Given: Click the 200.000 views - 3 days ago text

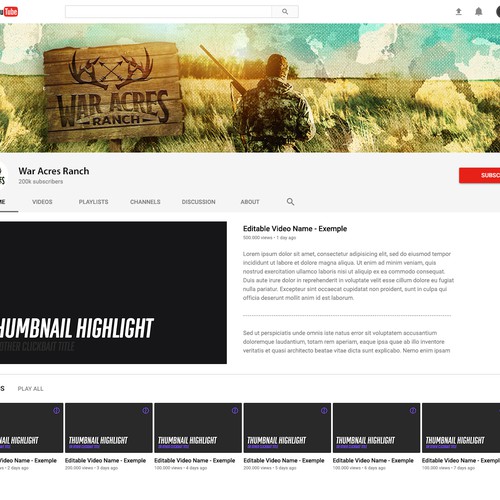Looking at the screenshot, I should click(x=91, y=468).
